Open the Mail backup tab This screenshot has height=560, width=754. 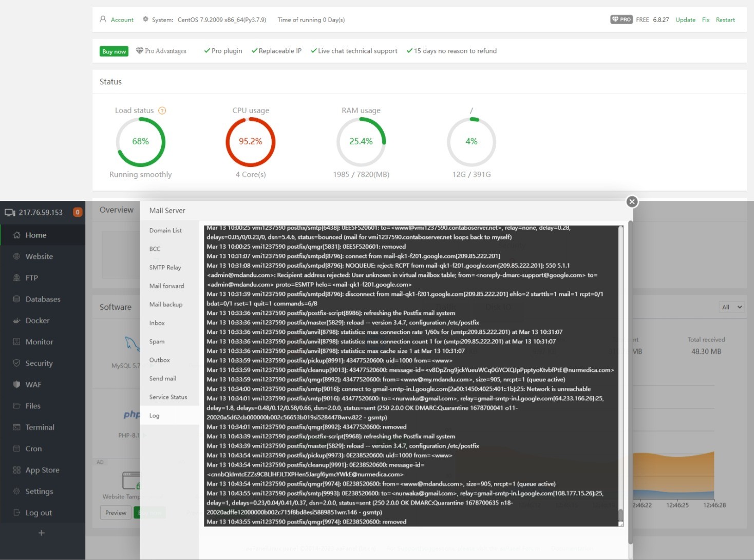tap(166, 305)
